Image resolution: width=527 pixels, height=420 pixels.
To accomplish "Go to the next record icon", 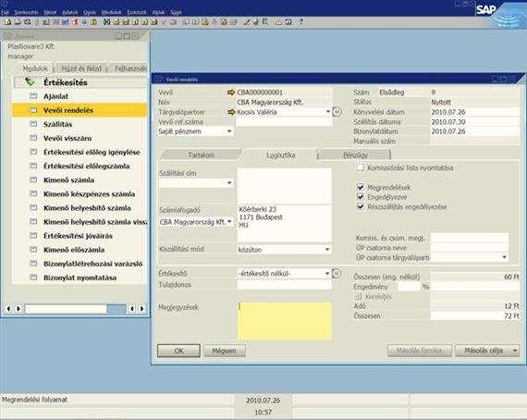I will point(144,22).
